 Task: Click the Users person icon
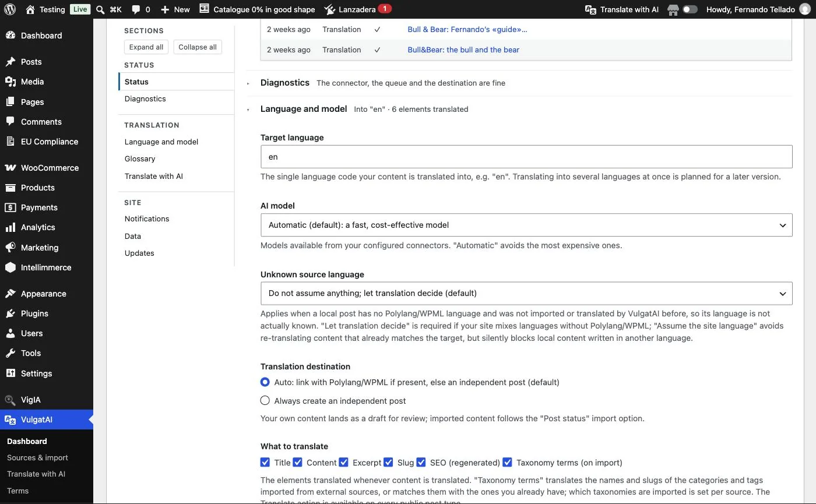[10, 333]
